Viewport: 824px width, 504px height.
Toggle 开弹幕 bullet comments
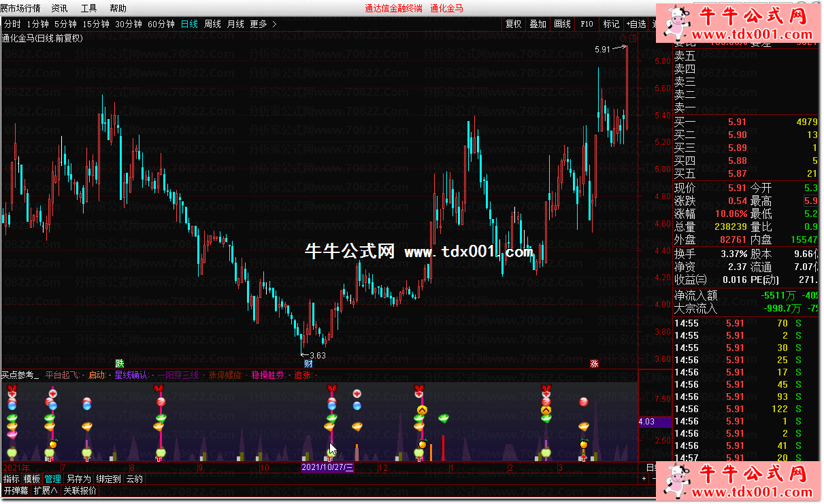tap(16, 490)
